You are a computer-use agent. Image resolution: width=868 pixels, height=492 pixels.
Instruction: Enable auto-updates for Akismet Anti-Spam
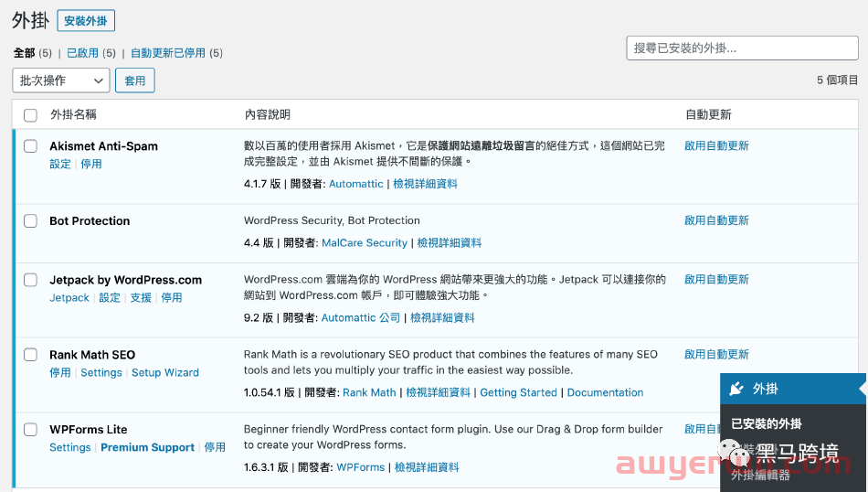pos(716,145)
